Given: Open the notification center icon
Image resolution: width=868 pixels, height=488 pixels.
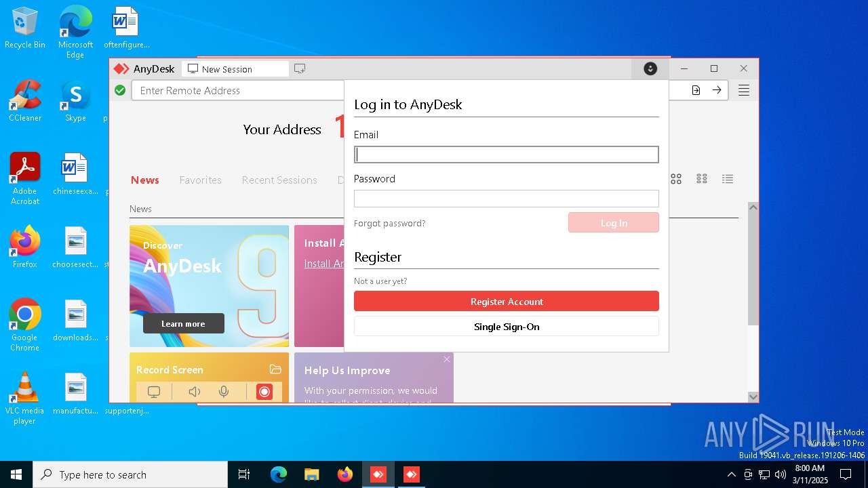Looking at the screenshot, I should coord(846,474).
